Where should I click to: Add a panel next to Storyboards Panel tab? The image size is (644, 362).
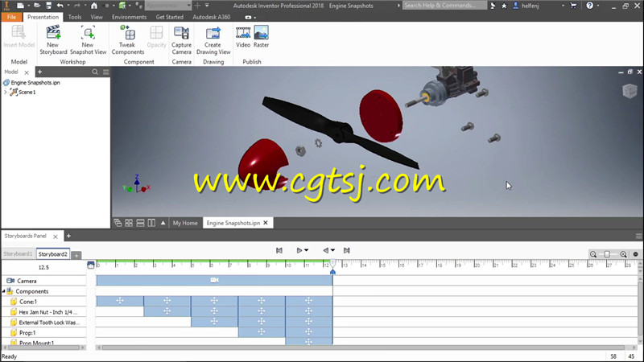[68, 236]
